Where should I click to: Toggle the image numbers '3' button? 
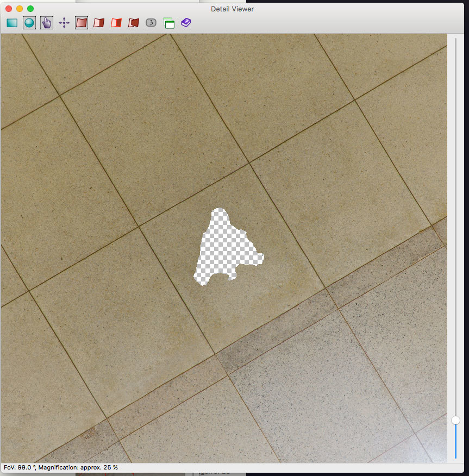[151, 22]
